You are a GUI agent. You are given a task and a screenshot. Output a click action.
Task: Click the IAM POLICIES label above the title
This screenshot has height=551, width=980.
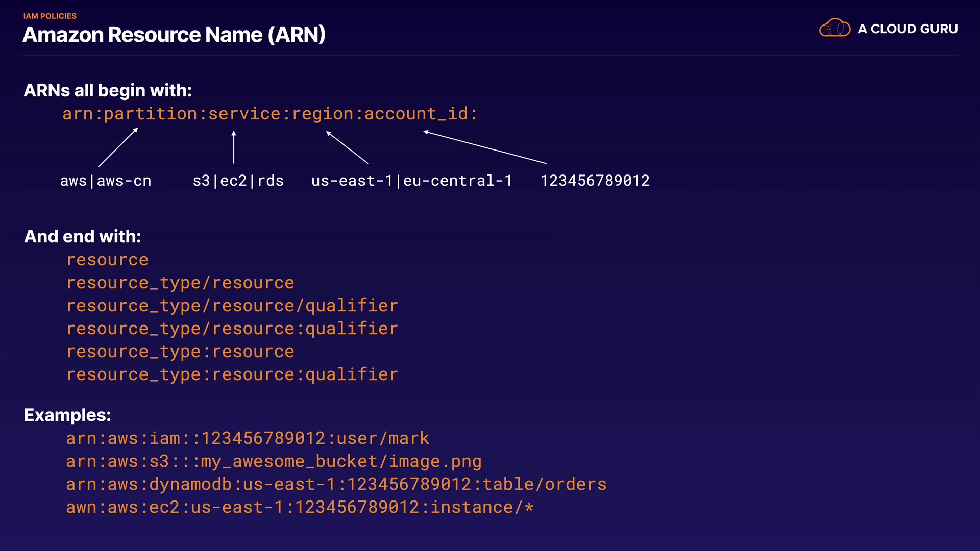coord(50,16)
